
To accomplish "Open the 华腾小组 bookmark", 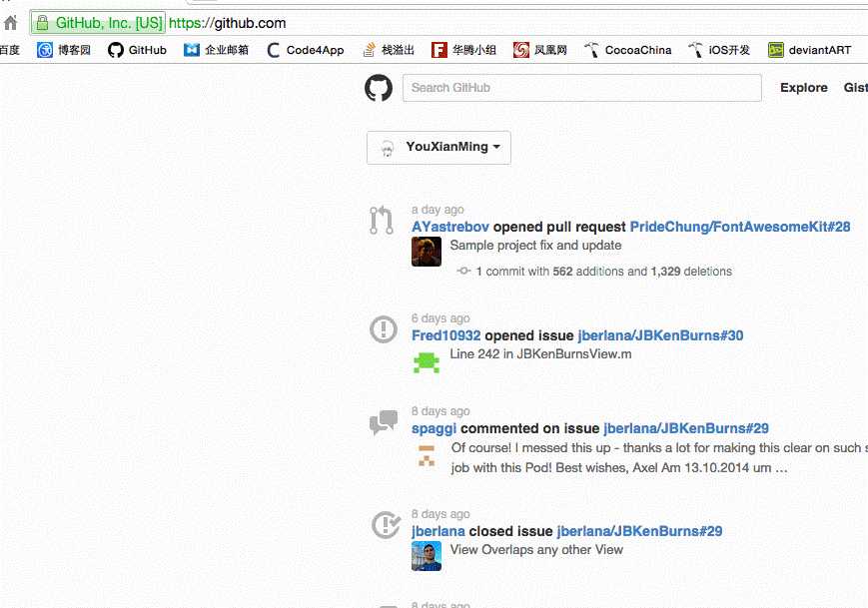I will [463, 50].
